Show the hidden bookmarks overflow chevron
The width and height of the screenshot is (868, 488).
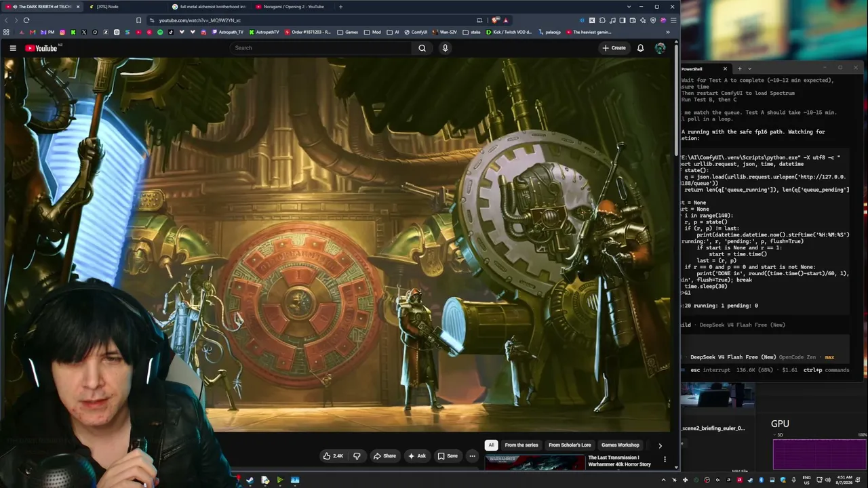(x=668, y=32)
